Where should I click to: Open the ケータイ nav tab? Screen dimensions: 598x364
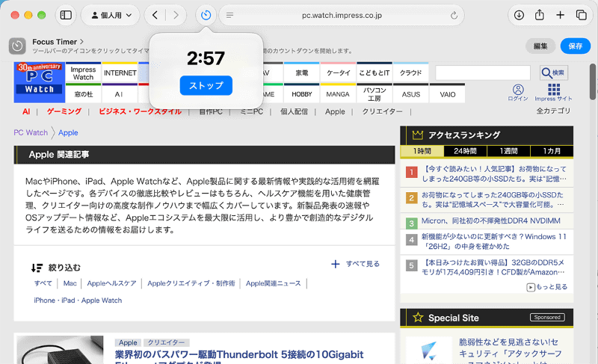coord(338,73)
